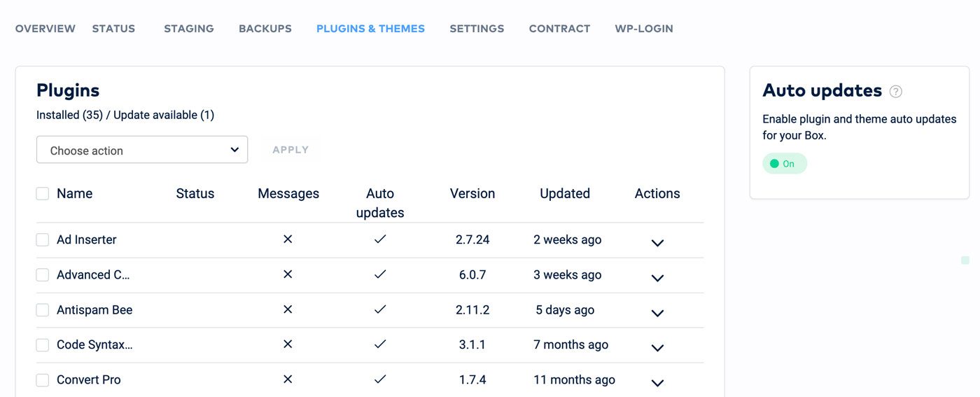Screen dimensions: 980x397
Task: Open the WP-Login link
Action: (x=643, y=29)
